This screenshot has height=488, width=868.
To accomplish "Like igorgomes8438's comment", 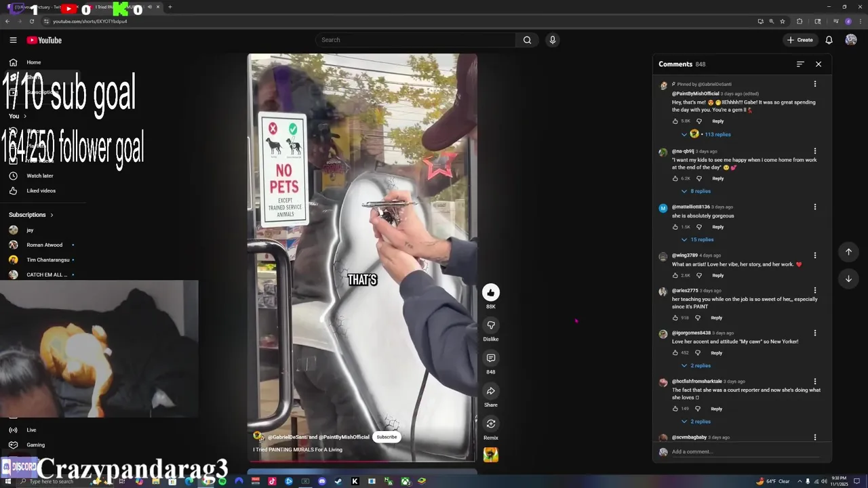I will [675, 353].
